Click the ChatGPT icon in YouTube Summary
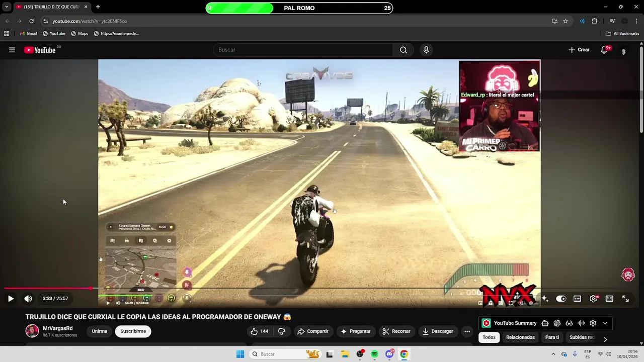 pos(557,323)
